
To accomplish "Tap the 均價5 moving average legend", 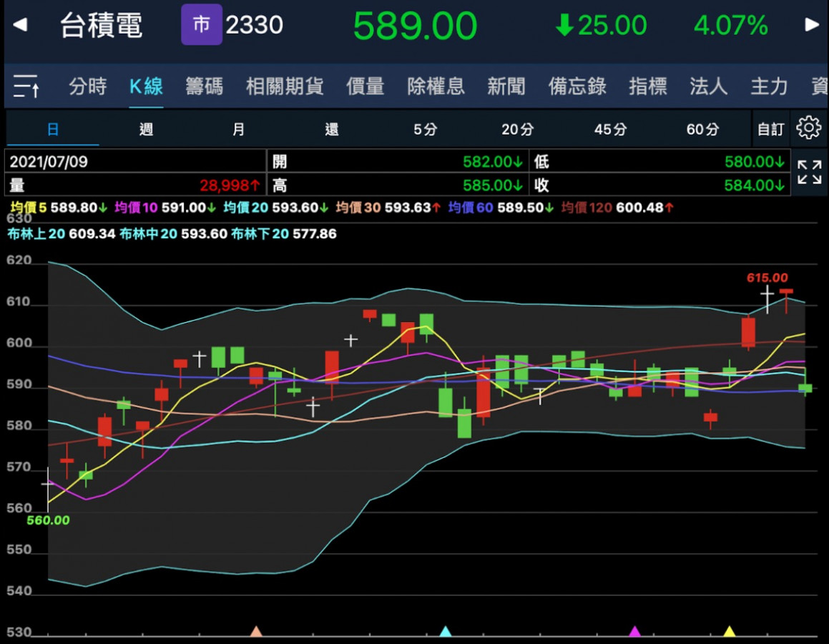I will point(29,208).
